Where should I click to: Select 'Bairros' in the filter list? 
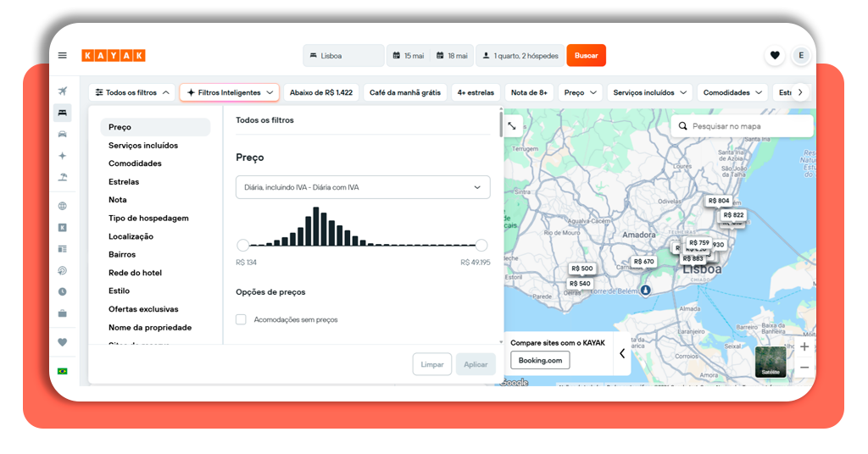(x=122, y=254)
